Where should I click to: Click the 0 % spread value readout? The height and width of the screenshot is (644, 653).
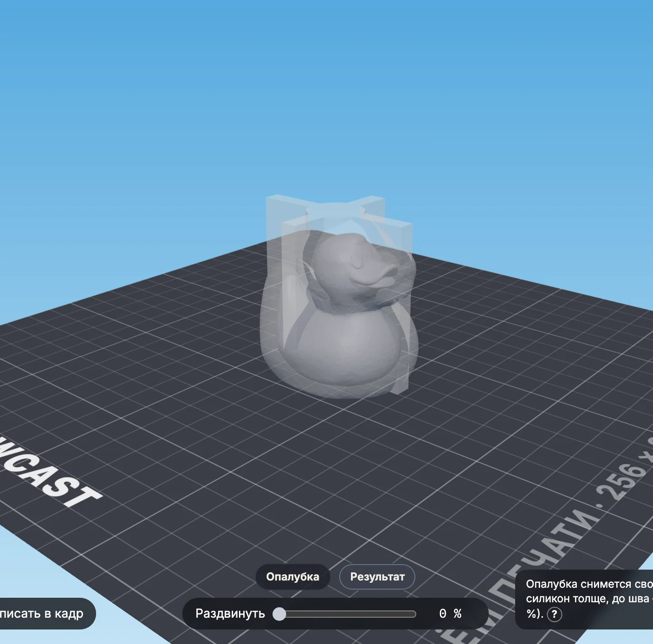tap(450, 614)
